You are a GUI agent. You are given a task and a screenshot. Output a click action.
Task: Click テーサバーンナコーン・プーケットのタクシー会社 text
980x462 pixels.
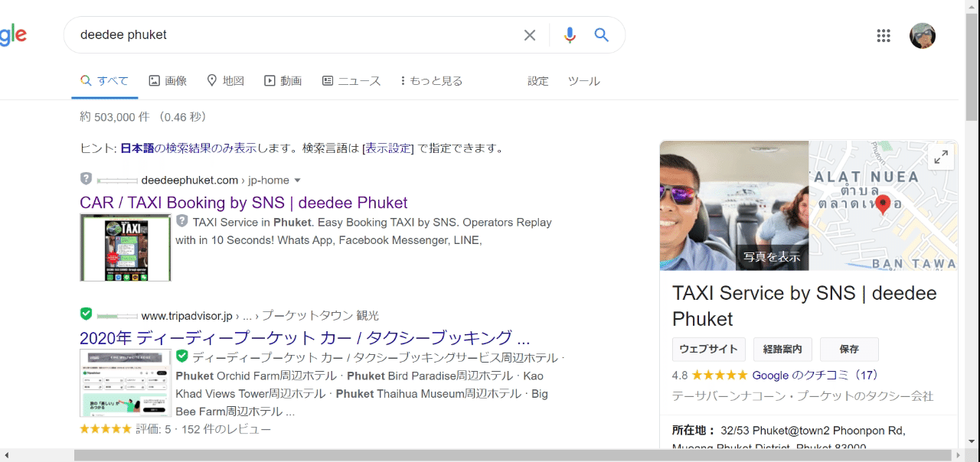tap(802, 396)
